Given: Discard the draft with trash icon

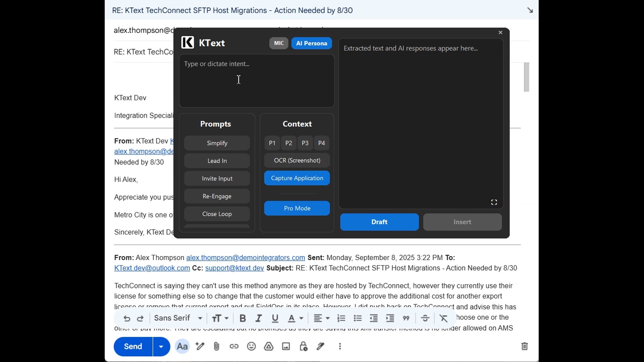Looking at the screenshot, I should point(525,346).
